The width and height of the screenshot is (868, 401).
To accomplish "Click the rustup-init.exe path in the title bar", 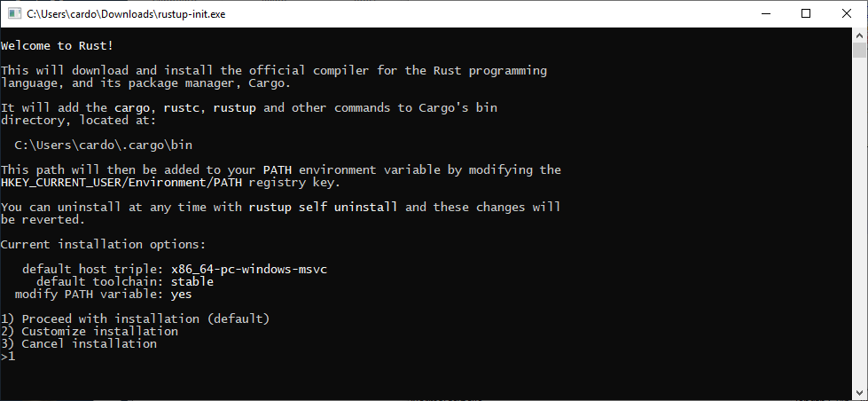I will pos(126,14).
